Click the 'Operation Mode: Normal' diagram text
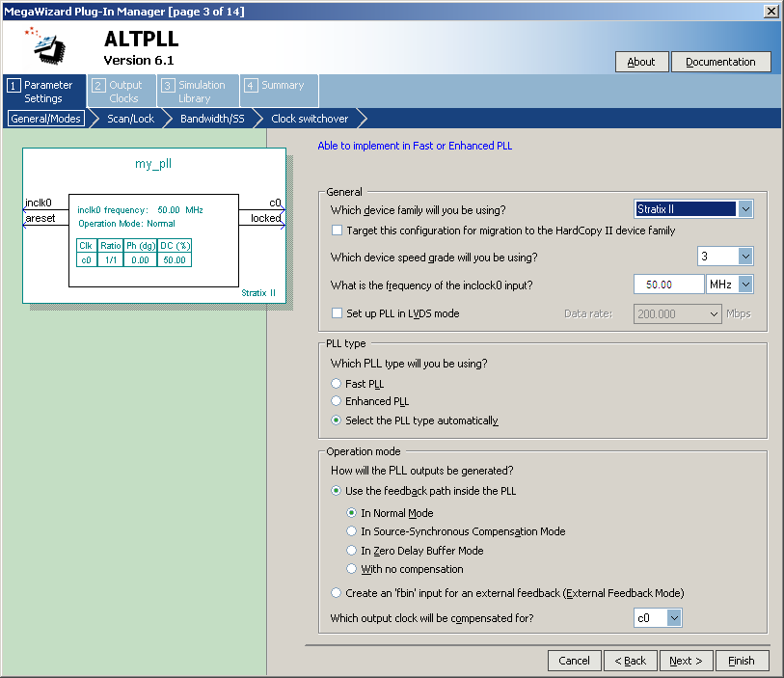Viewport: 784px width, 678px height. click(x=126, y=224)
